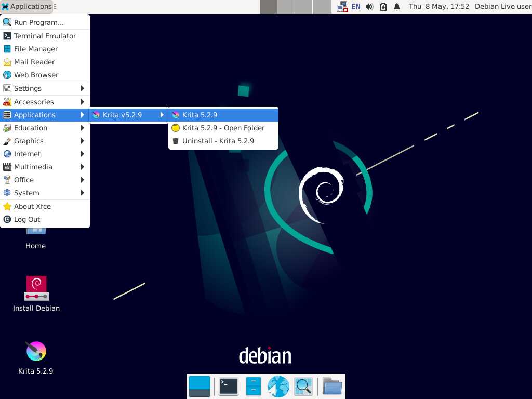Open file manager cabinet icon in dock
The image size is (532, 399).
(253, 386)
